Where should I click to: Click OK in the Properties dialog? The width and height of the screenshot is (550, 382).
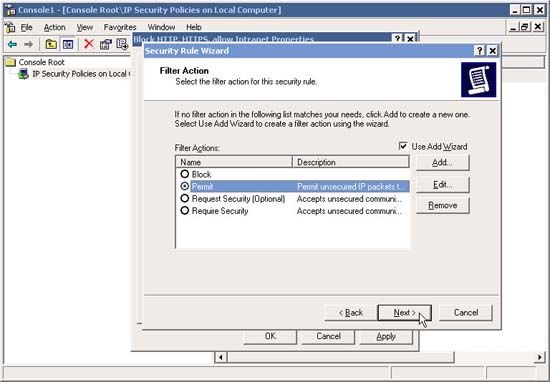(270, 336)
